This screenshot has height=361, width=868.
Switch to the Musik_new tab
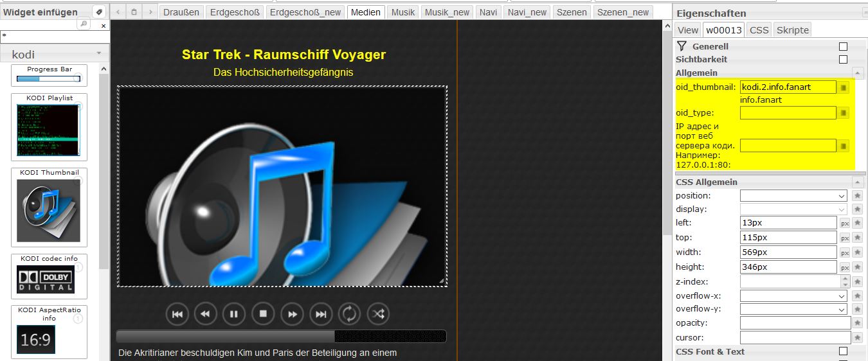point(448,12)
